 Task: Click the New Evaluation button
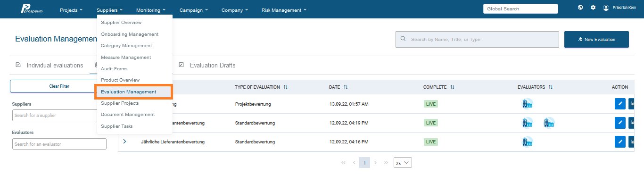[596, 40]
